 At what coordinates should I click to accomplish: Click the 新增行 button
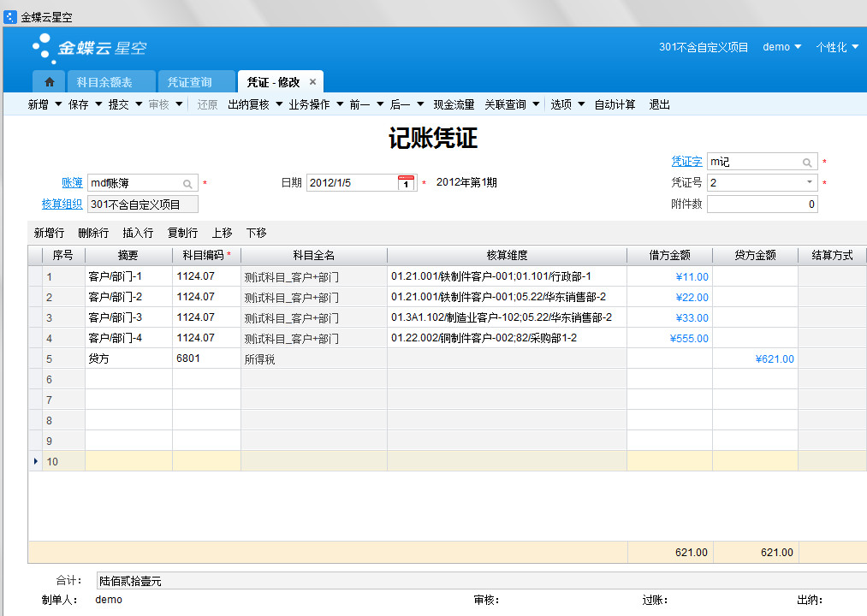[49, 233]
